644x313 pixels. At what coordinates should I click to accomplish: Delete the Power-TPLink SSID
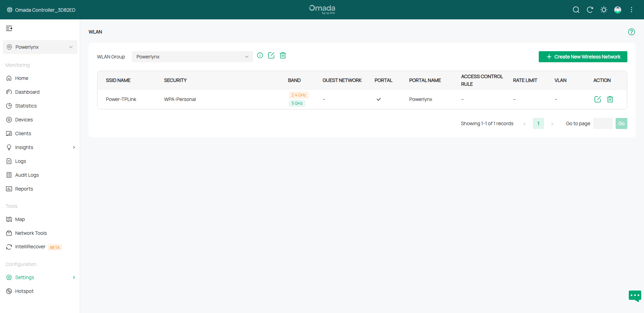[x=610, y=99]
